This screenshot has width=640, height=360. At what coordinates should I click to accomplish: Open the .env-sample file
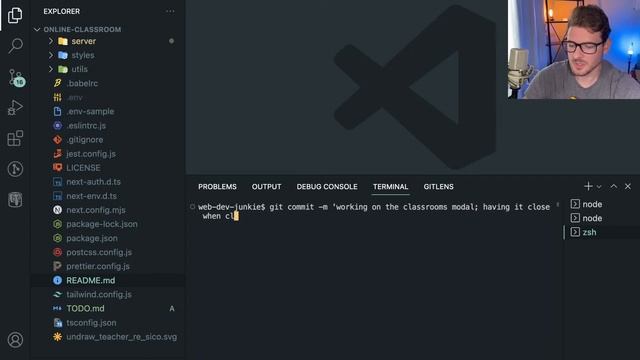point(90,111)
